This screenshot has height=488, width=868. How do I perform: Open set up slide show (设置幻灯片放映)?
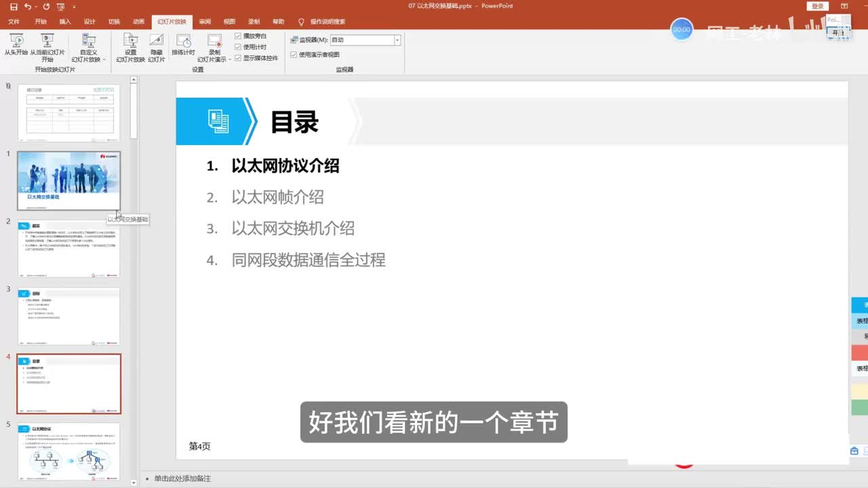(x=130, y=47)
